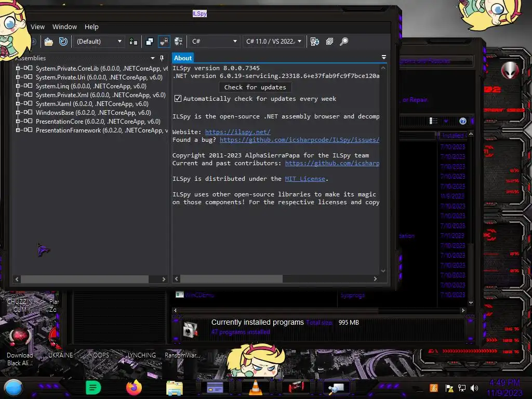Click the Action Center flag tray icon
Screen dimensions: 532x399
(x=449, y=388)
